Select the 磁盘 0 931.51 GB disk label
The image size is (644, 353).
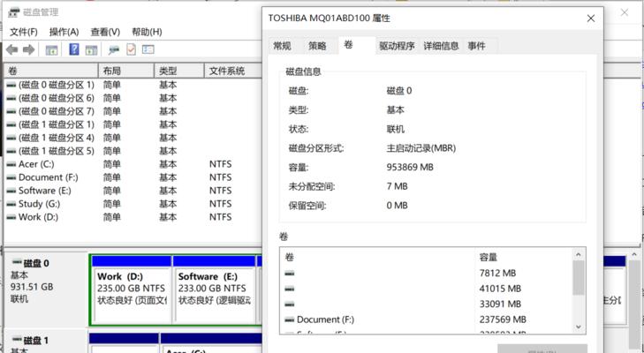(46, 289)
